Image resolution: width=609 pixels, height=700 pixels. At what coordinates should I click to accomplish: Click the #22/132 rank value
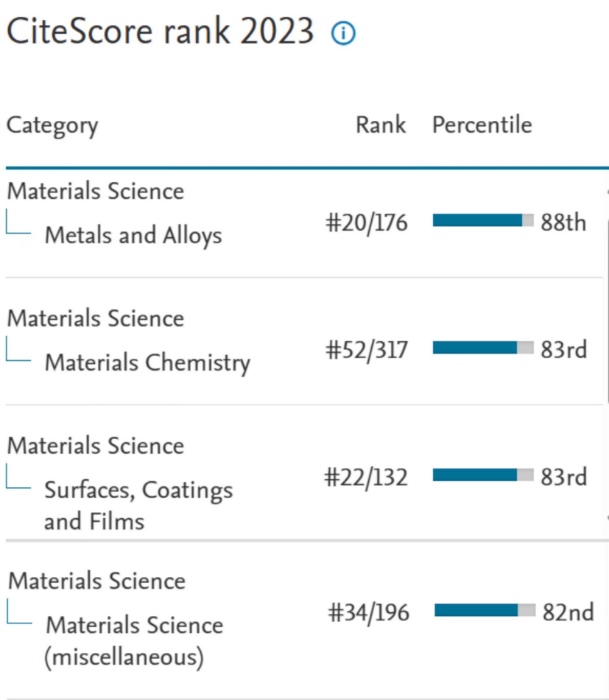[x=366, y=477]
